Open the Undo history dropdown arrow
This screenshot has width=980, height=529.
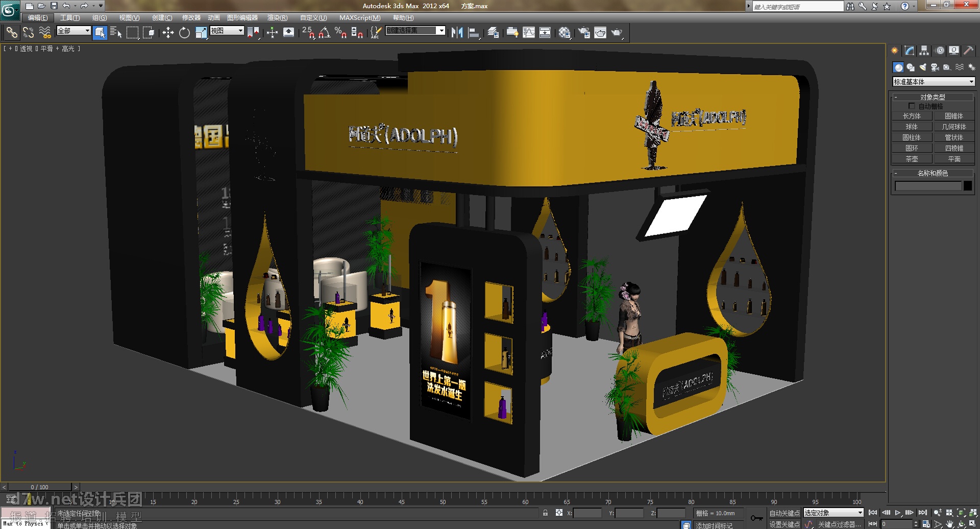tap(75, 6)
